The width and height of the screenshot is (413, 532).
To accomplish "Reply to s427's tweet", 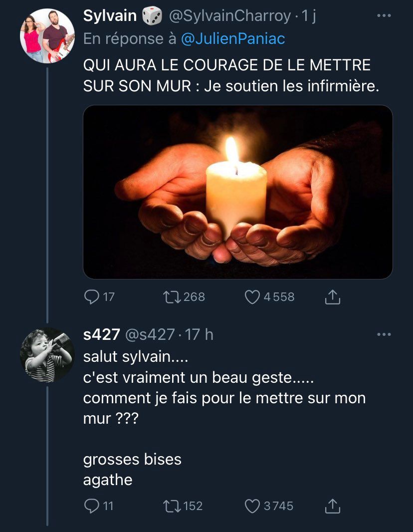I will [x=91, y=506].
